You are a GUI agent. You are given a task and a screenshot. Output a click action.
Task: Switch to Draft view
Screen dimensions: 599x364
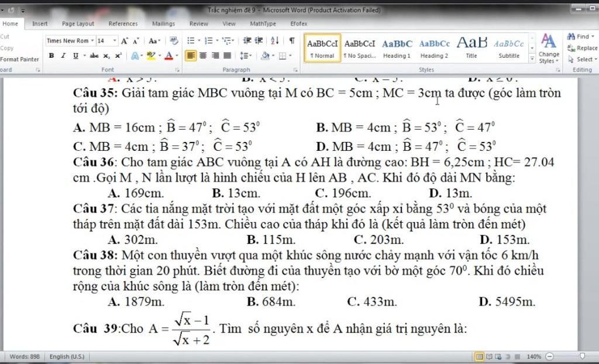click(x=517, y=357)
